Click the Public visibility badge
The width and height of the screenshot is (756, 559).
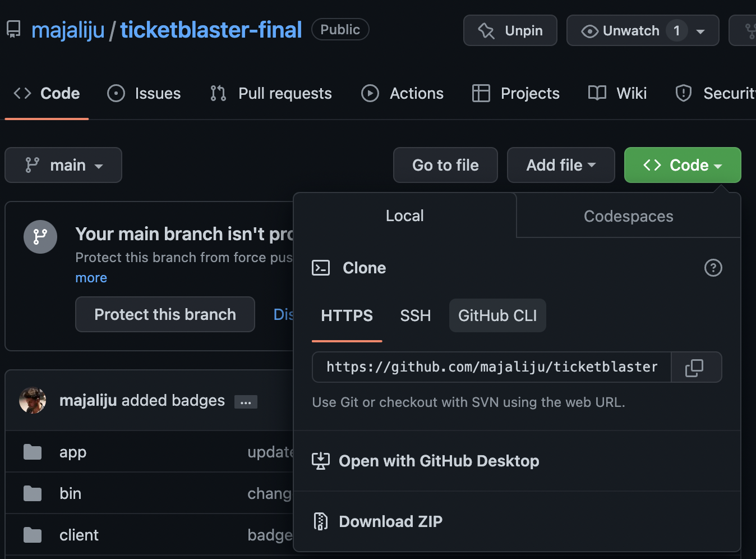coord(340,30)
